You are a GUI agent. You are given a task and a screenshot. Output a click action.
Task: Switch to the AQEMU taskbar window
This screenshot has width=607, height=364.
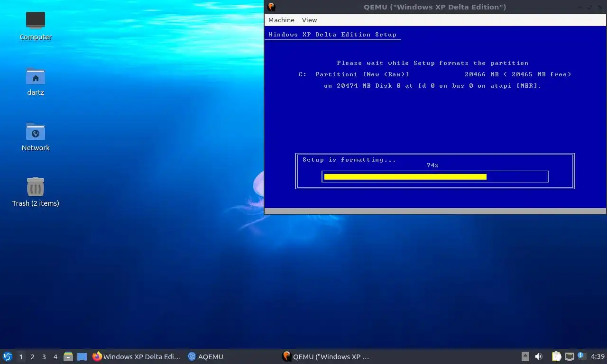coord(206,356)
